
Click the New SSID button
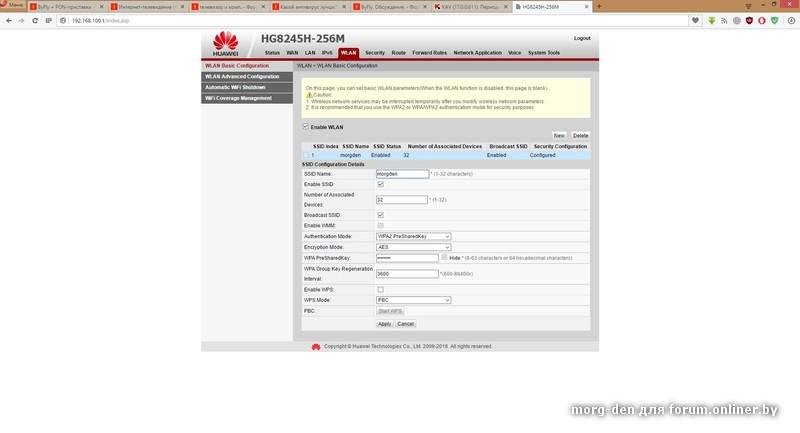[559, 136]
